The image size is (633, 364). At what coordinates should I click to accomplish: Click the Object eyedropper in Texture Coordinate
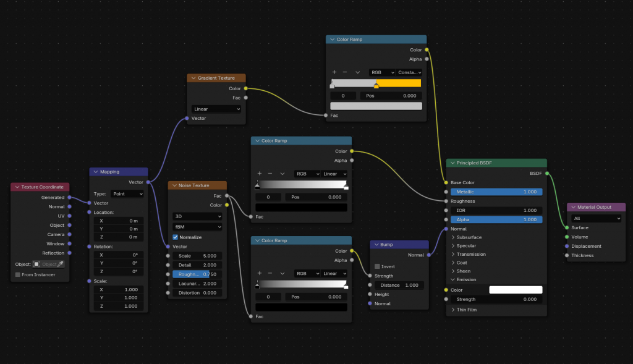(61, 264)
